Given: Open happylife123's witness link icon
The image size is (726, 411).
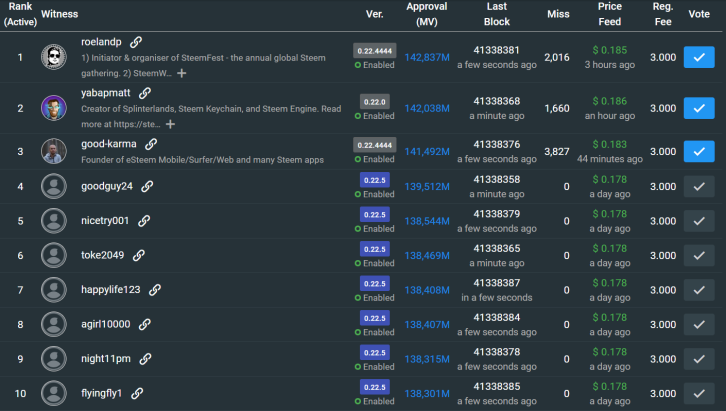Looking at the screenshot, I should [155, 290].
